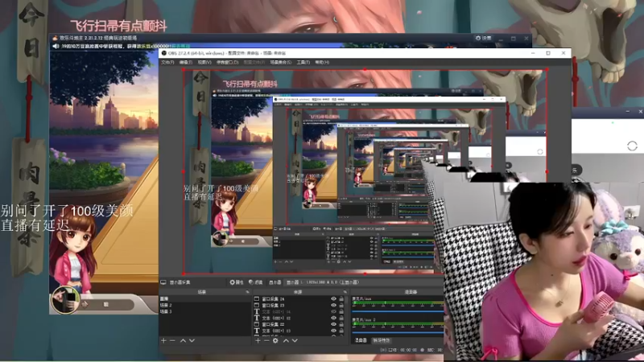This screenshot has width=644, height=362.
Task: Open the 视图(V) menu in OBS
Action: 204,63
